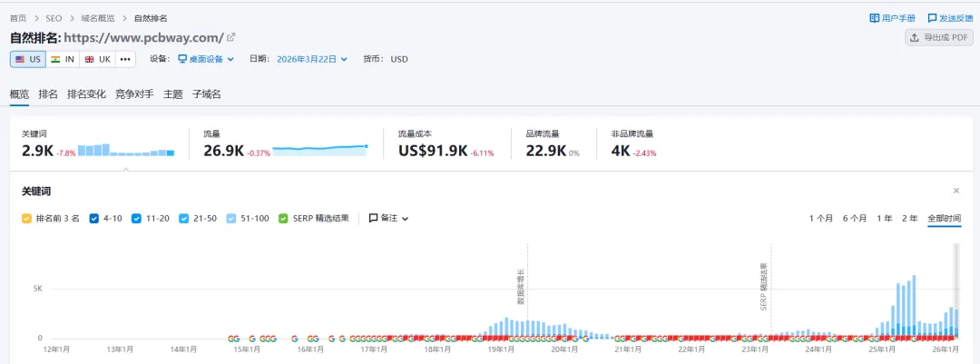Toggle the SERP featured results checkbox
Screen dimensions: 980x364
(x=283, y=219)
